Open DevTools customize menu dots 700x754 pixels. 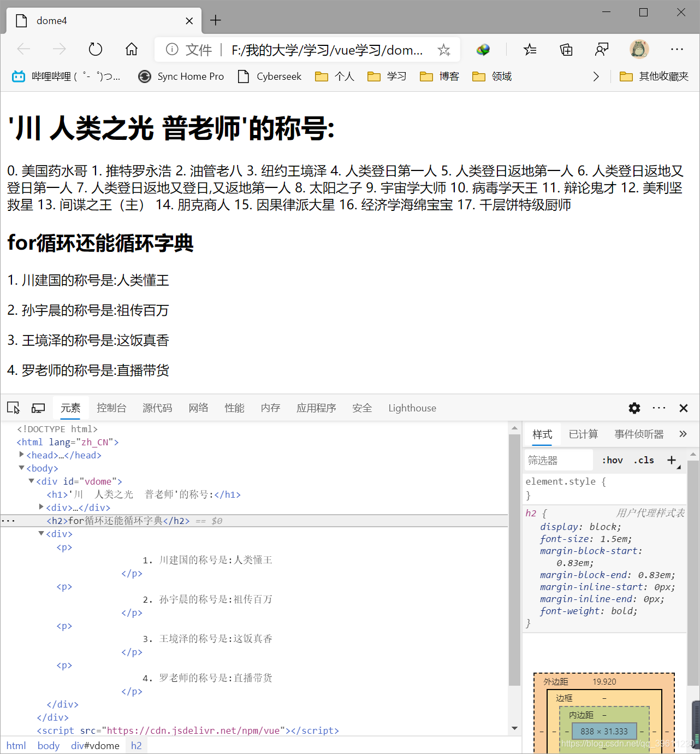tap(659, 408)
